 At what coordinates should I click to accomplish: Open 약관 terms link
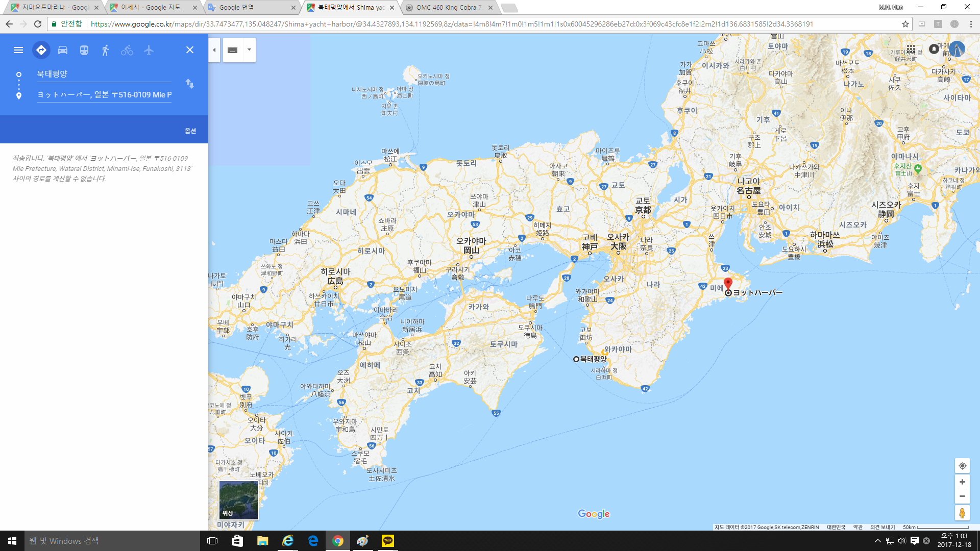coord(858,527)
